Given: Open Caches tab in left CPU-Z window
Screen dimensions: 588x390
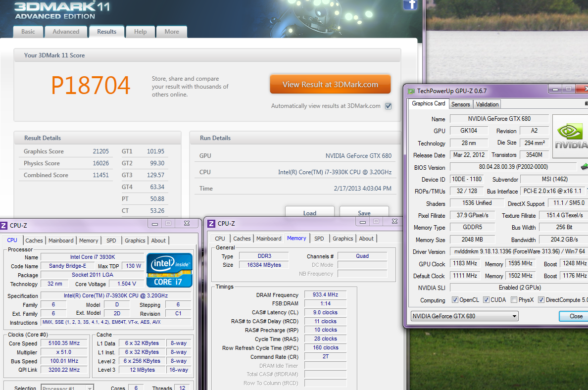Looking at the screenshot, I should point(34,241).
